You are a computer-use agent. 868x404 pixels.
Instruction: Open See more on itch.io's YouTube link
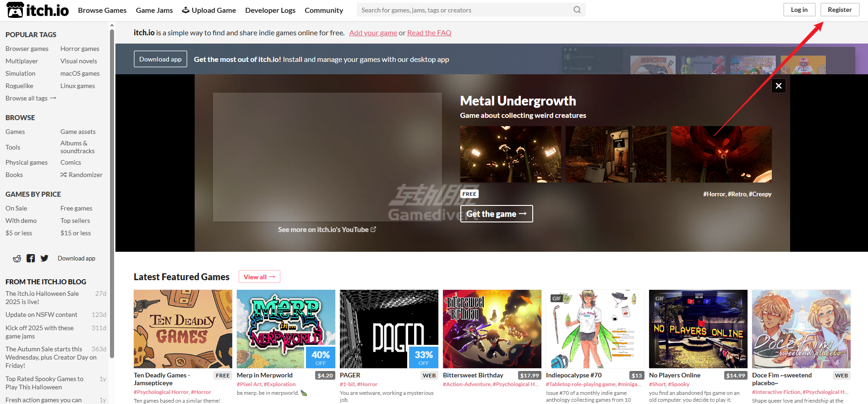pyautogui.click(x=327, y=230)
